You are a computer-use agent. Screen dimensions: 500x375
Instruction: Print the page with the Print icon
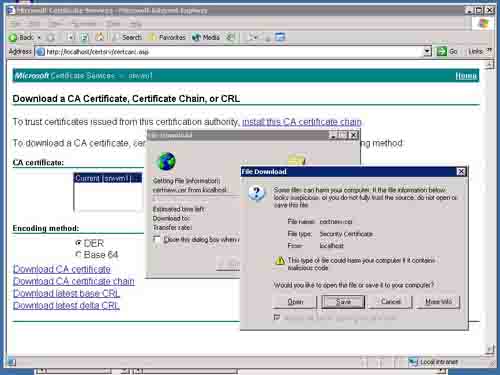pyautogui.click(x=267, y=37)
